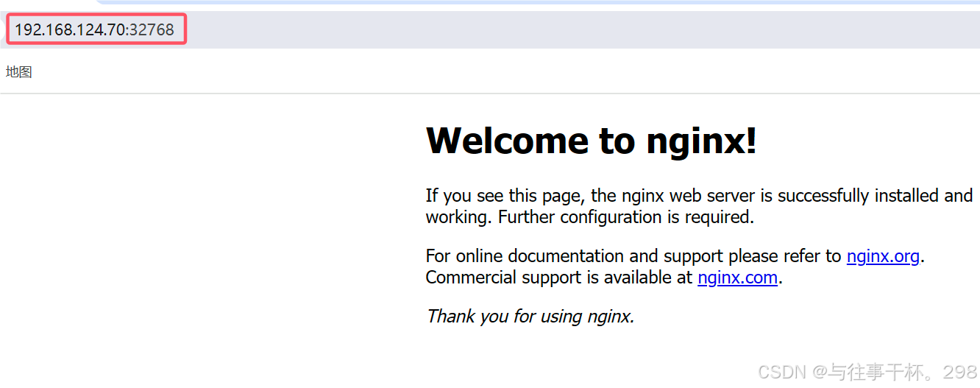The width and height of the screenshot is (980, 388).
Task: Click the 'If you see this page' paragraph
Action: pos(699,206)
